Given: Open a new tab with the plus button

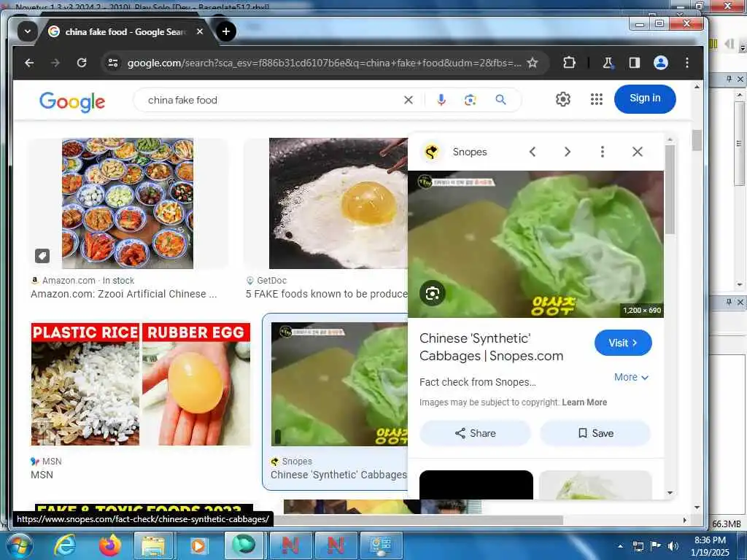Looking at the screenshot, I should coord(226,31).
